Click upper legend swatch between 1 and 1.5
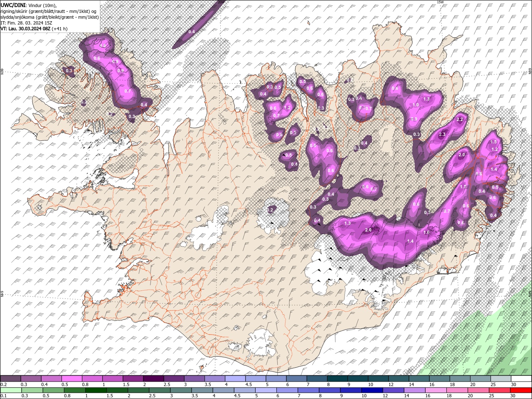 113,379
